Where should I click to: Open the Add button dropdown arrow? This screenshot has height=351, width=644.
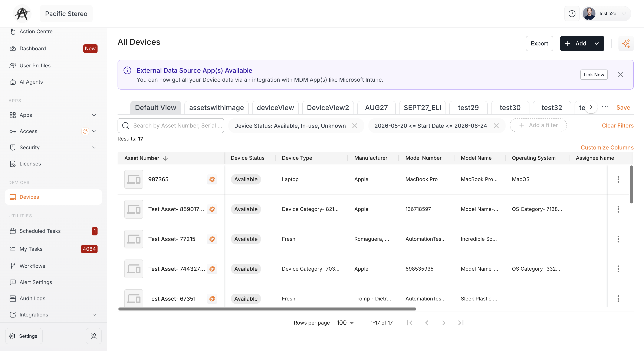597,44
